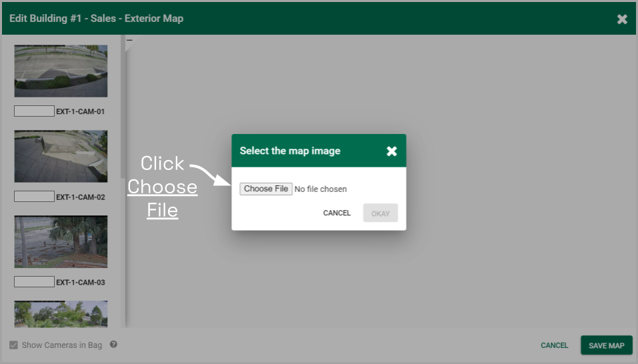Click the Choose File button
This screenshot has height=364, width=638.
click(266, 189)
